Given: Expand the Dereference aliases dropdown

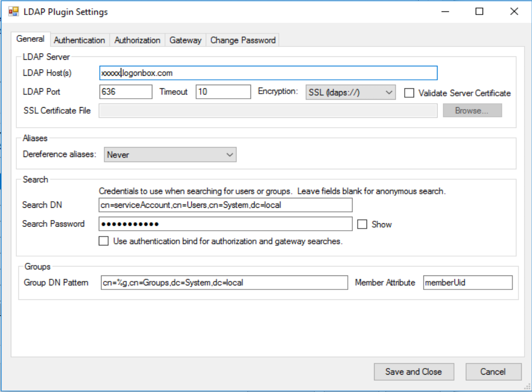Looking at the screenshot, I should (170, 155).
